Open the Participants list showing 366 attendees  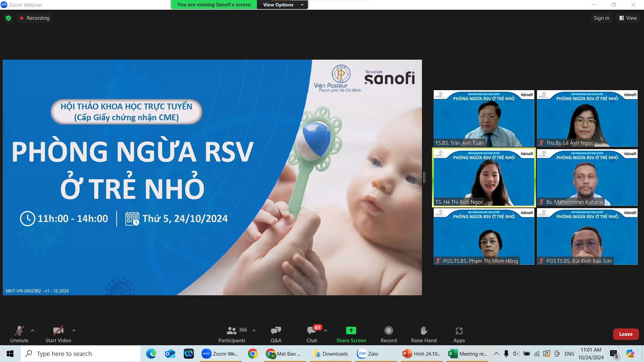click(231, 334)
